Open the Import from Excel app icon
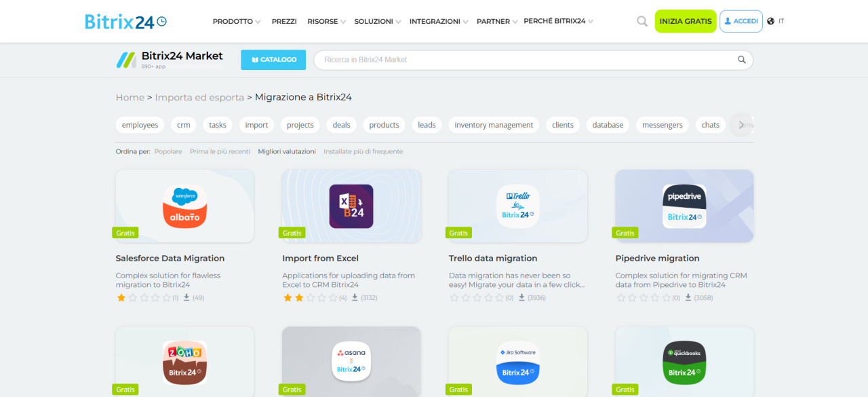The width and height of the screenshot is (868, 397). pos(351,206)
